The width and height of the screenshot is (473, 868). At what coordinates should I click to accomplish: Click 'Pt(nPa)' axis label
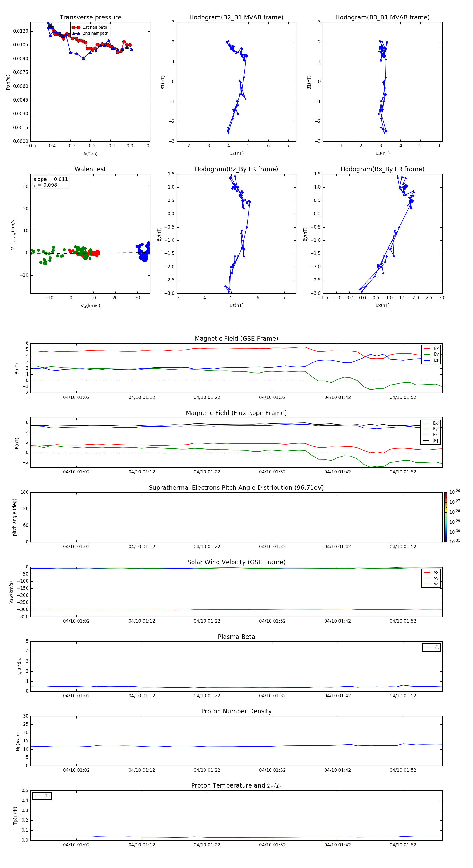pyautogui.click(x=8, y=82)
